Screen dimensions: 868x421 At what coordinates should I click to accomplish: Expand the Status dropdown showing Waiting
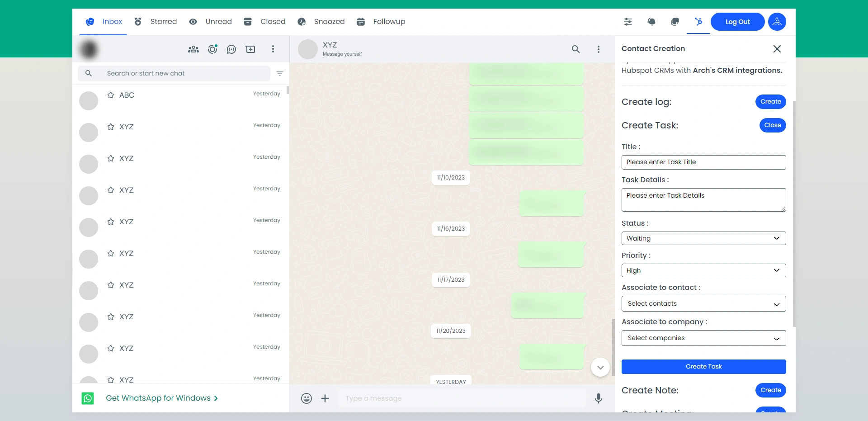[x=703, y=238]
